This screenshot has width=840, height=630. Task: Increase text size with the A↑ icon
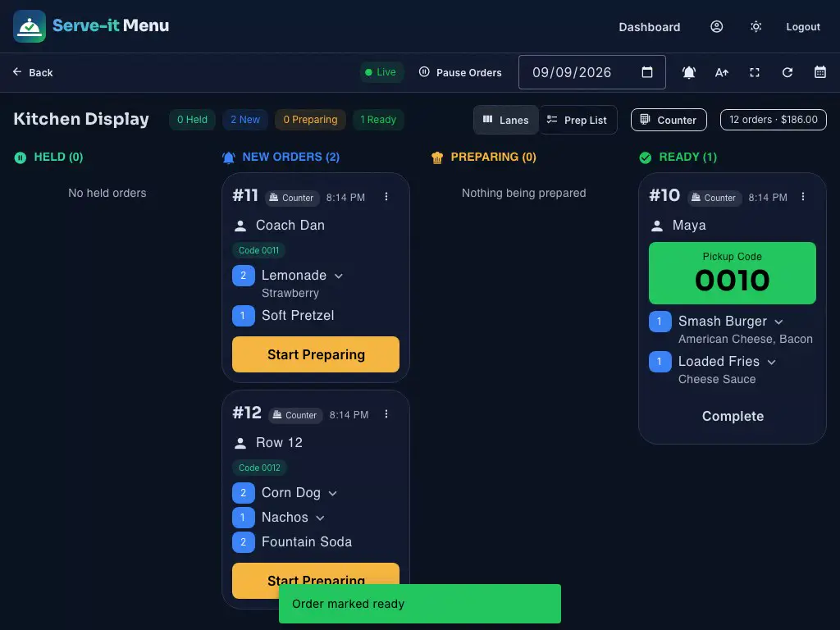click(x=722, y=72)
